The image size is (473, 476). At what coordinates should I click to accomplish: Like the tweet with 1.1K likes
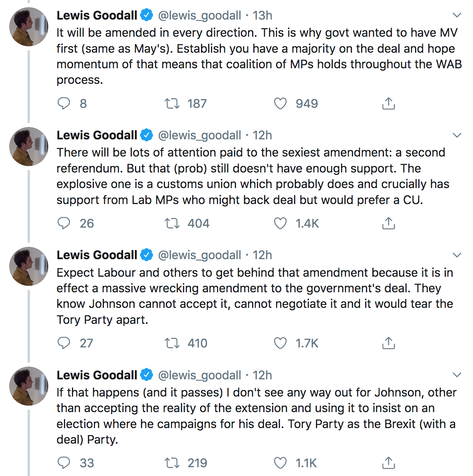280,463
